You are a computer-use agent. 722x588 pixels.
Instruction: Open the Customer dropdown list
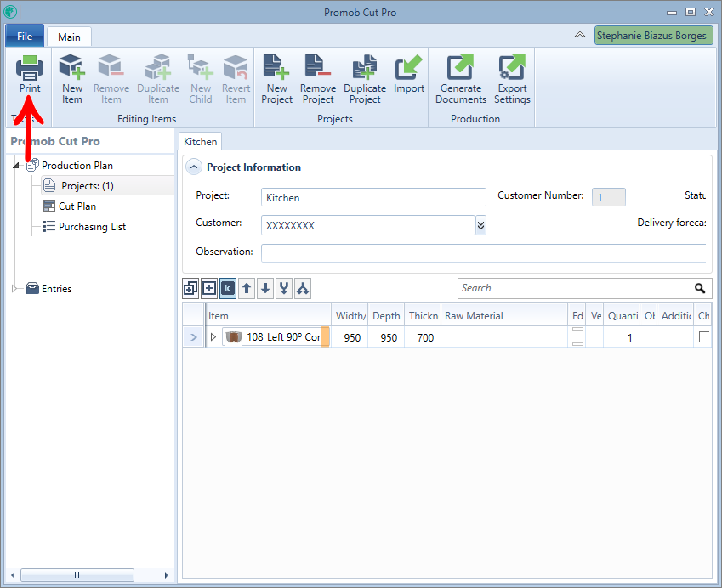pyautogui.click(x=480, y=225)
